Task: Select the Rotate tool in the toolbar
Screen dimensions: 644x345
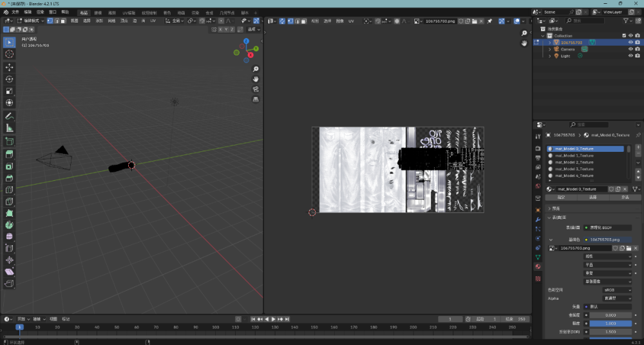Action: point(10,79)
